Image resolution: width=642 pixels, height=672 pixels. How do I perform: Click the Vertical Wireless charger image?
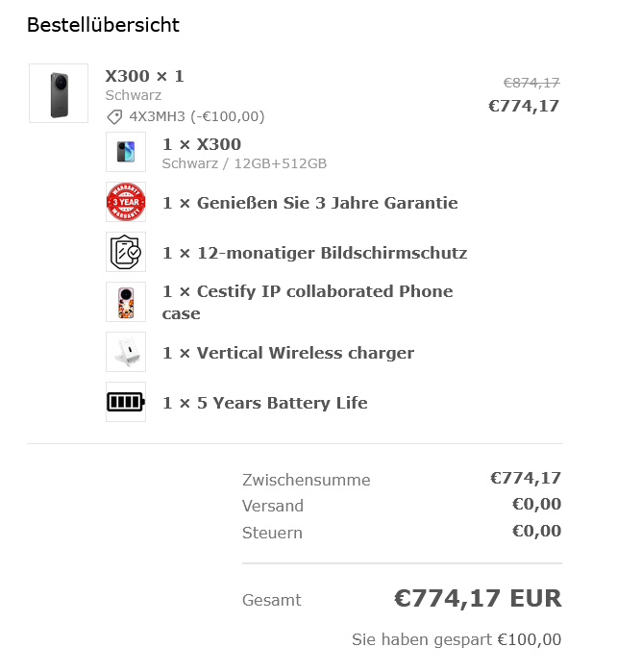coord(126,353)
